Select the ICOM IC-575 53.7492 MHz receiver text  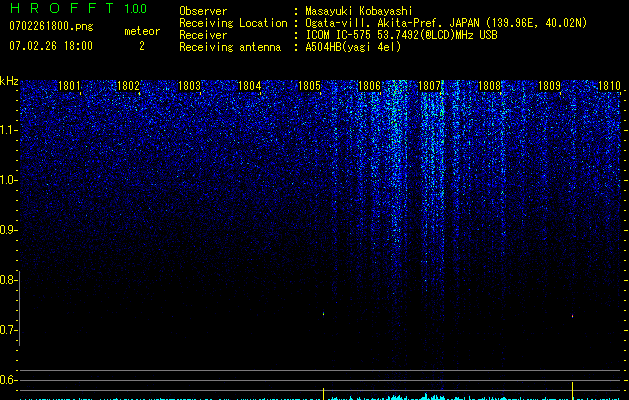point(401,35)
